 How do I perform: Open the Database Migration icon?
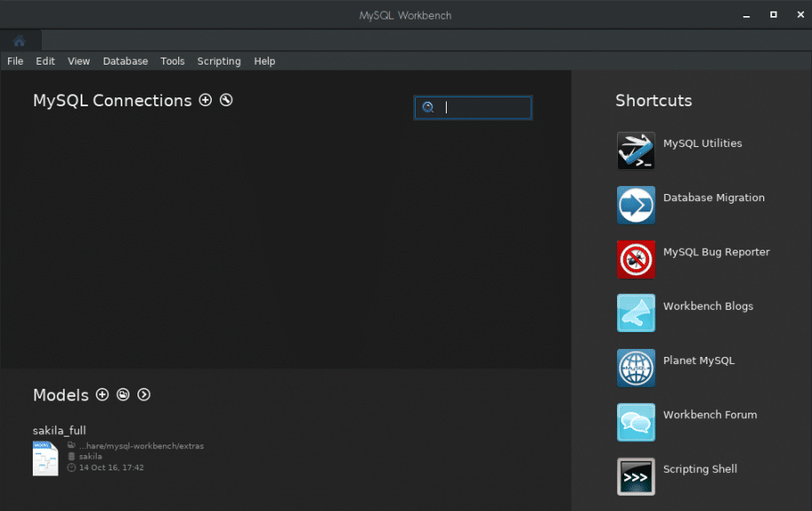pos(636,205)
